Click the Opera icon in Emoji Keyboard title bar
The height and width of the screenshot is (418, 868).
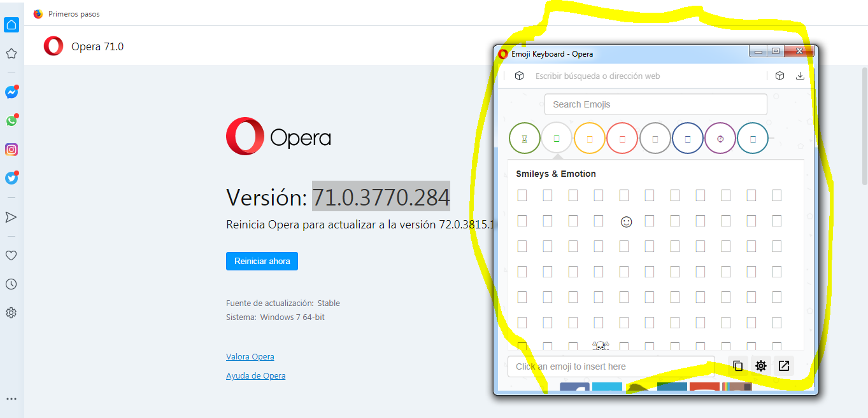click(503, 54)
